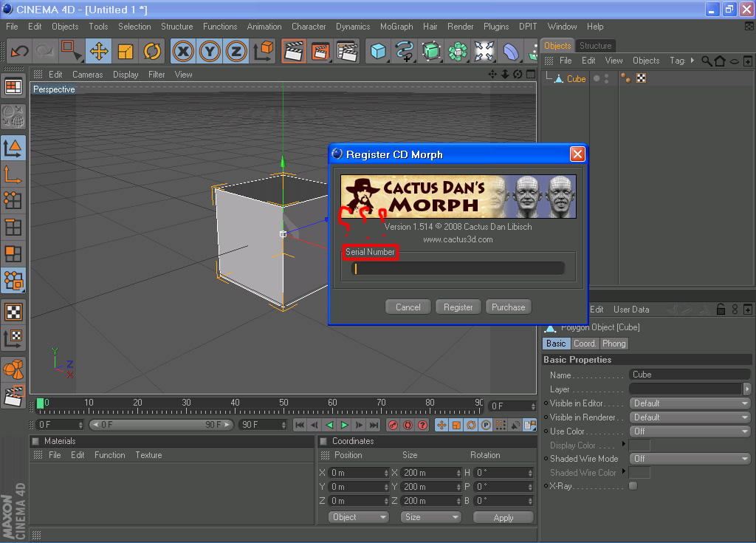Screen dimensions: 756x543
Task: Open the array modeling objects icon
Action: (458, 51)
